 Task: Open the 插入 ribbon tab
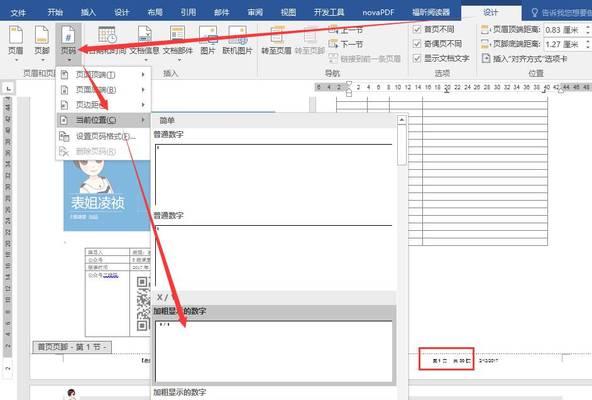coord(88,12)
